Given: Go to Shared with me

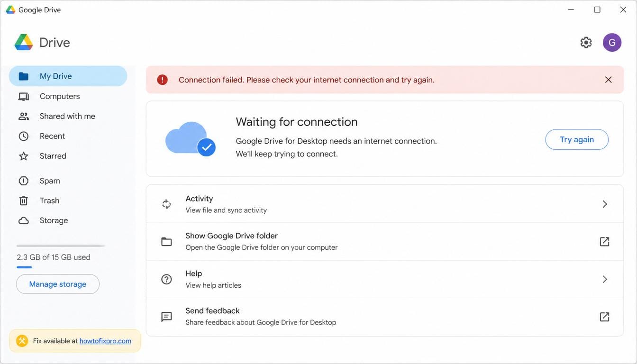Looking at the screenshot, I should [x=68, y=116].
